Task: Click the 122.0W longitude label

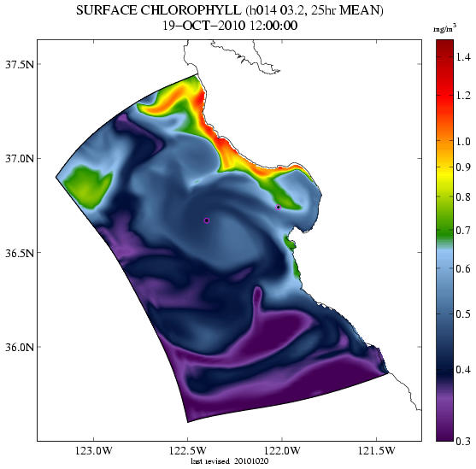Action: tap(282, 450)
